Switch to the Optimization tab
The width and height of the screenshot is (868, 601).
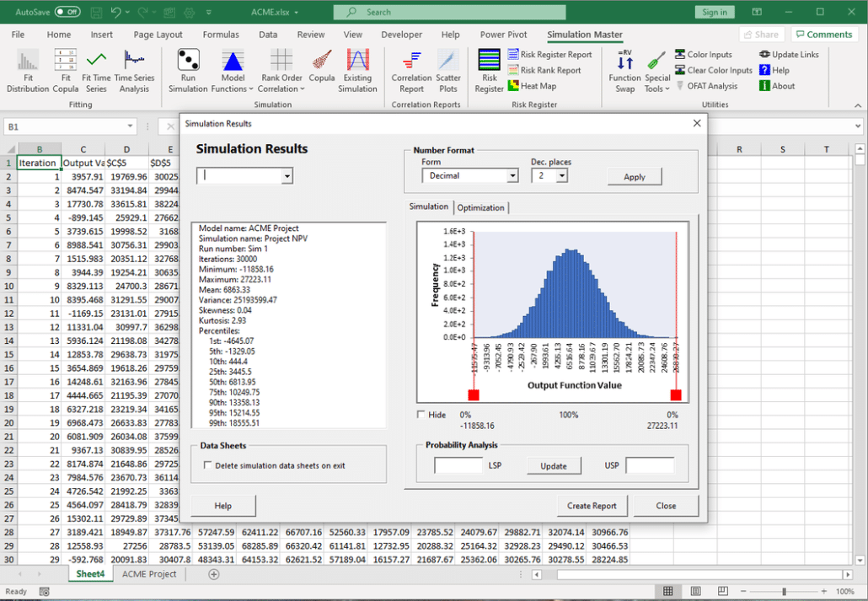[x=481, y=207]
